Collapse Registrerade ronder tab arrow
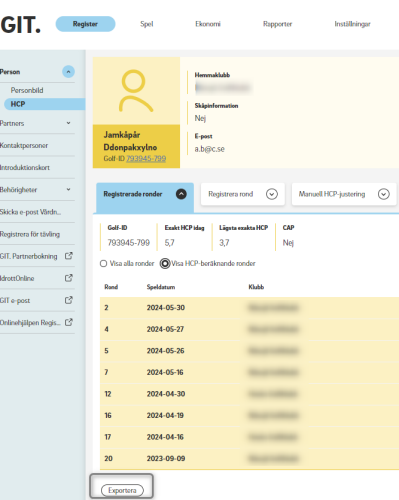Image resolution: width=399 pixels, height=500 pixels. point(181,194)
